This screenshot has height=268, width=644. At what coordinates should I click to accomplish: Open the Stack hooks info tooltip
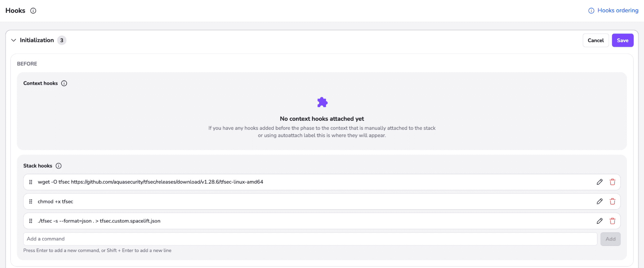[59, 166]
